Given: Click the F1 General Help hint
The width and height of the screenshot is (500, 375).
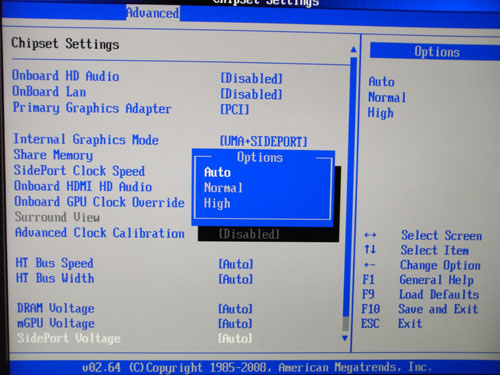Looking at the screenshot, I should (418, 280).
